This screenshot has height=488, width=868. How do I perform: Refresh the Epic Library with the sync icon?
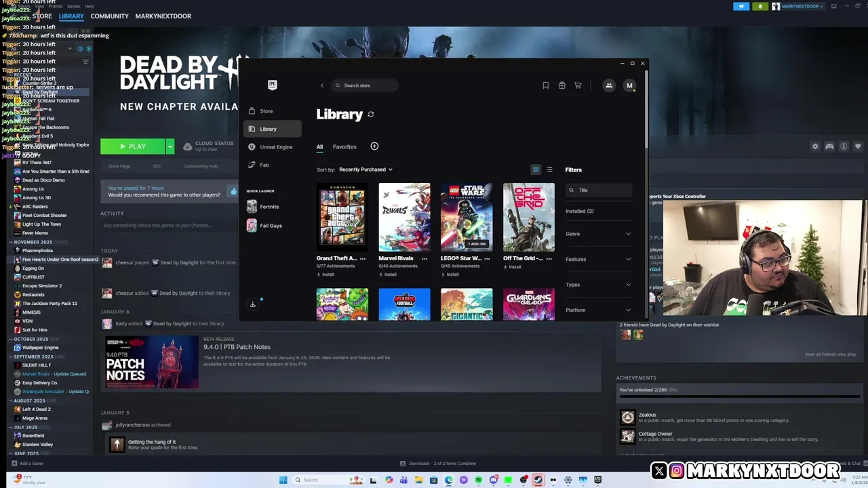tap(371, 115)
